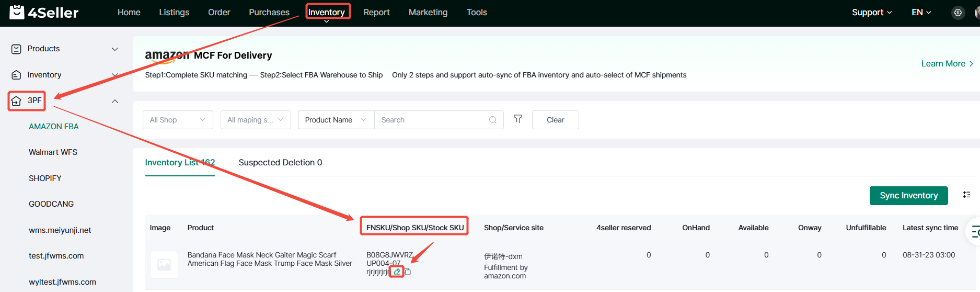Click the Unfulfillable column header
Image resolution: width=980 pixels, height=292 pixels.
coord(866,228)
